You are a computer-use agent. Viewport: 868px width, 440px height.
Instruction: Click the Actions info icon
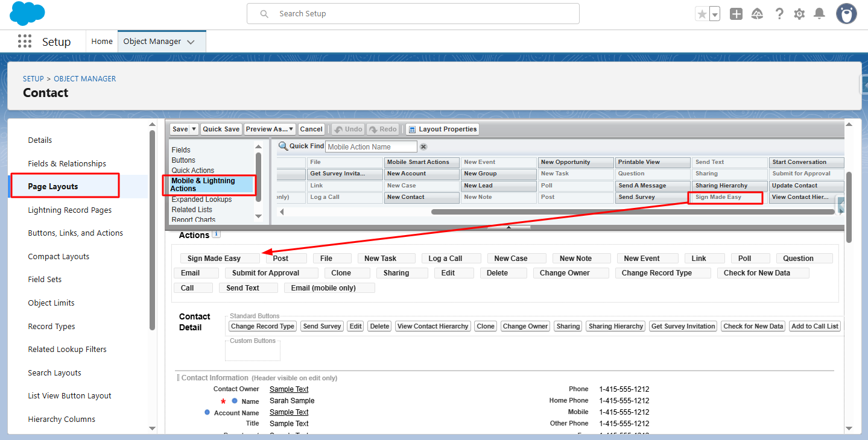(x=216, y=234)
